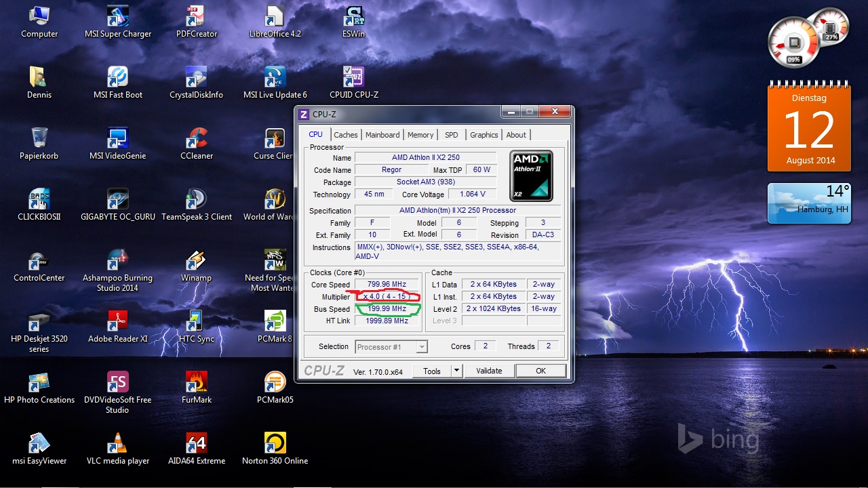Screen dimensions: 868x488
Task: Open the calendar gadget showing 12 August
Action: point(809,127)
